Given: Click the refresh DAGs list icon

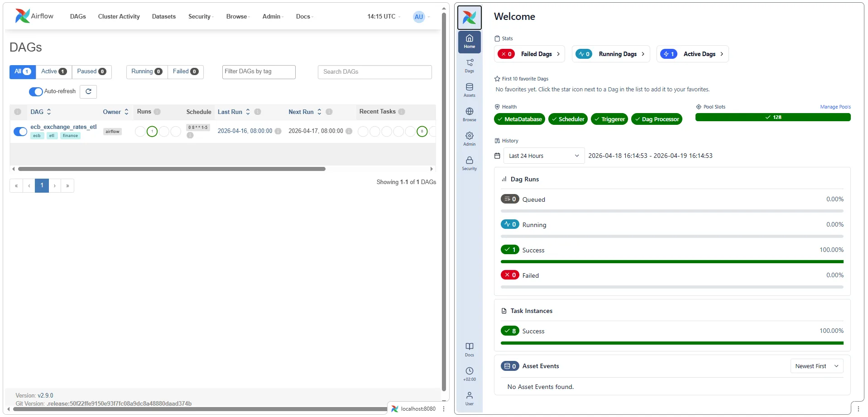Looking at the screenshot, I should pos(88,91).
